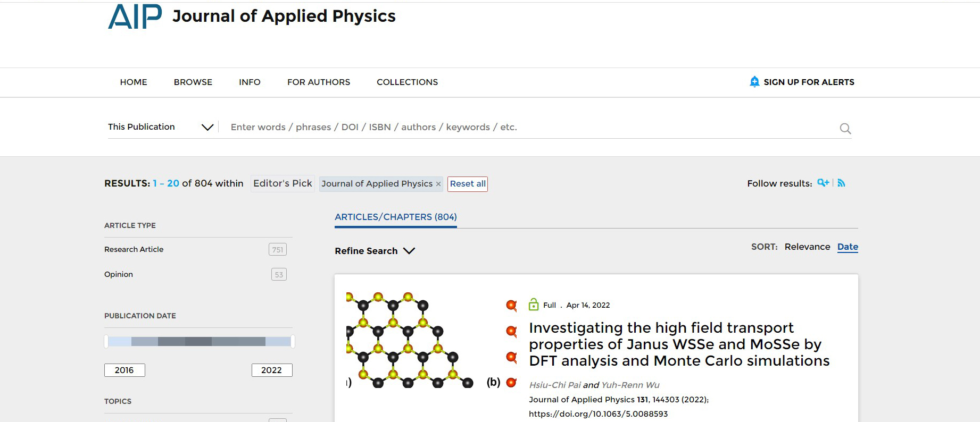Viewport: 980px width, 422px height.
Task: Click the Editor's Pick filter tag
Action: (x=283, y=183)
